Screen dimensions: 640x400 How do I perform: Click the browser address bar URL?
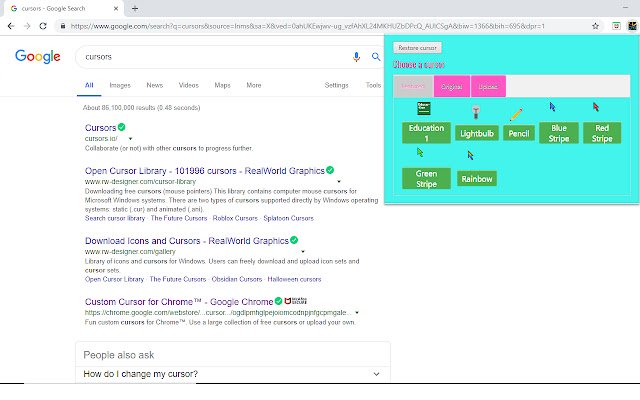(307, 26)
